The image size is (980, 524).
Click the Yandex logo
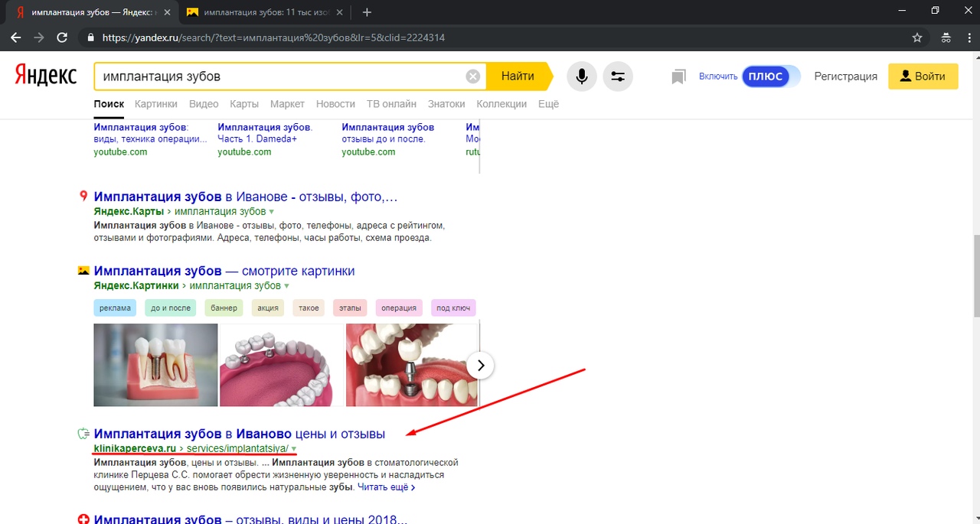(46, 76)
